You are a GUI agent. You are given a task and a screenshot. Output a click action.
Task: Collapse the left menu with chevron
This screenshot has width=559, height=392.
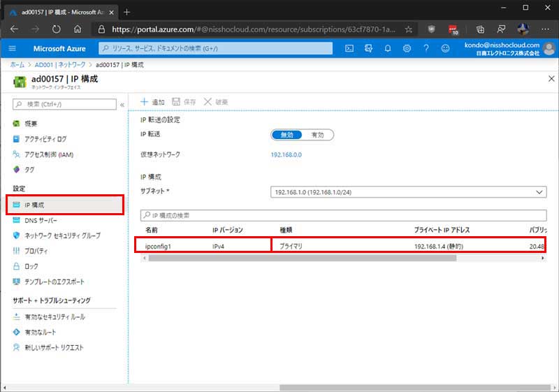pyautogui.click(x=122, y=105)
